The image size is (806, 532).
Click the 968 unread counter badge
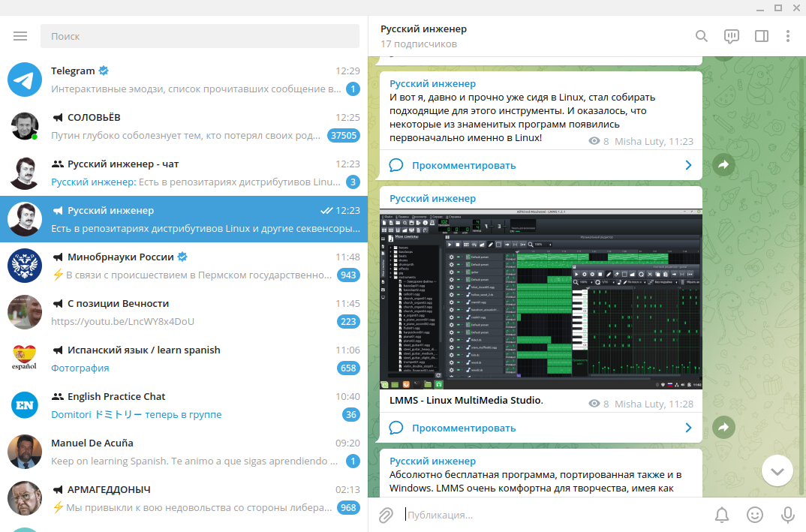[348, 508]
